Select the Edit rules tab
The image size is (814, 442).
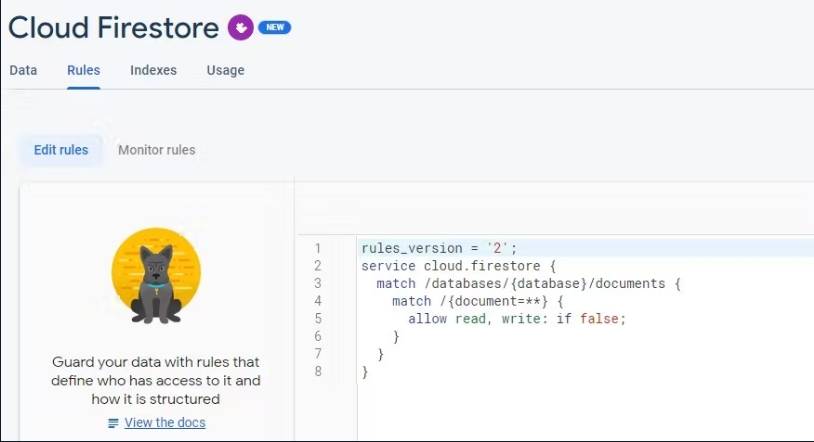[x=61, y=150]
